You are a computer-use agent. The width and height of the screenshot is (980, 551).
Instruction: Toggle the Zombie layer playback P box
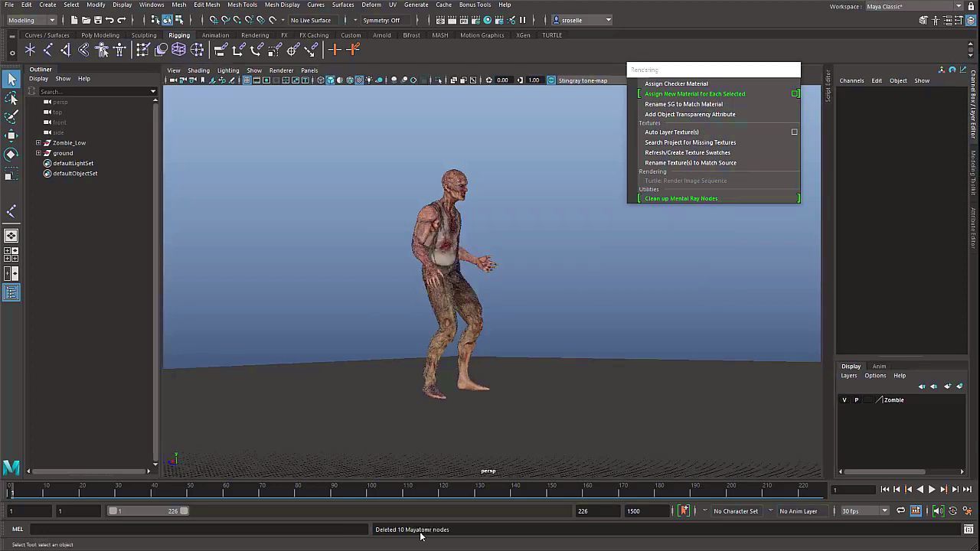[x=856, y=400]
